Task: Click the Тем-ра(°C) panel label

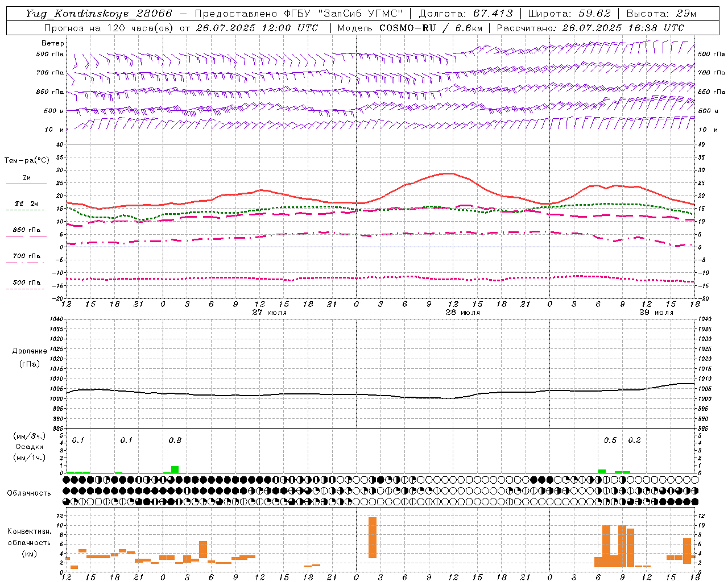Action: pos(27,161)
